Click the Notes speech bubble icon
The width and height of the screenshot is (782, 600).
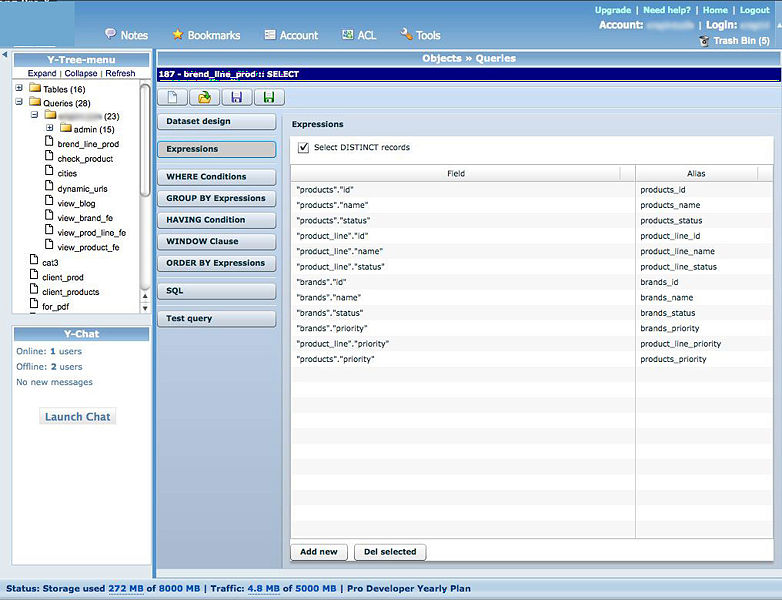[x=110, y=34]
